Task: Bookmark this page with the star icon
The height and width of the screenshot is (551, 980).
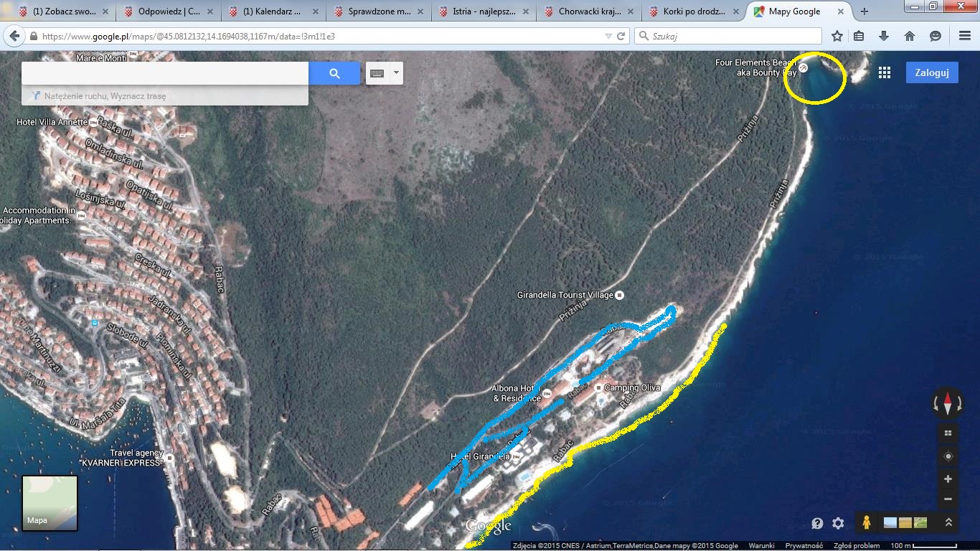Action: [837, 36]
